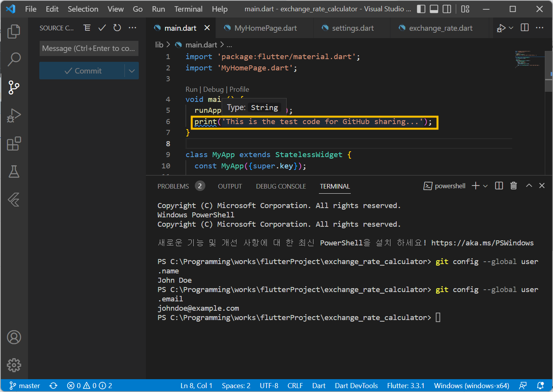Switch to the DEBUG CONSOLE tab

click(281, 186)
